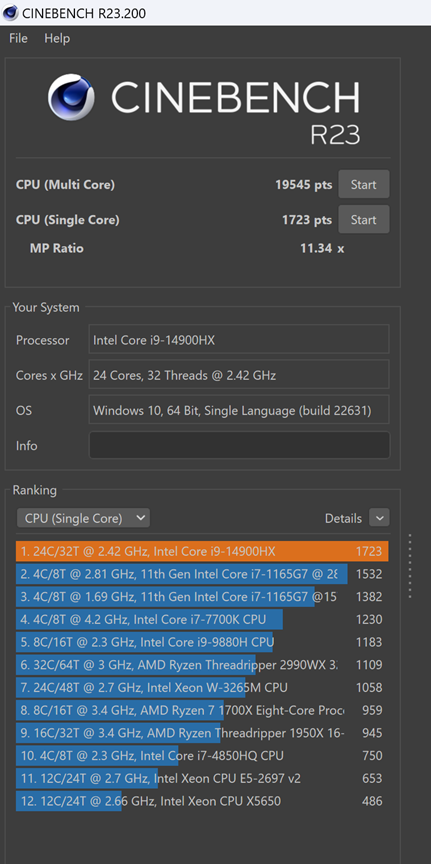Select ranking row 12 Intel Xeon X5650
The height and width of the screenshot is (864, 431).
[x=202, y=801]
